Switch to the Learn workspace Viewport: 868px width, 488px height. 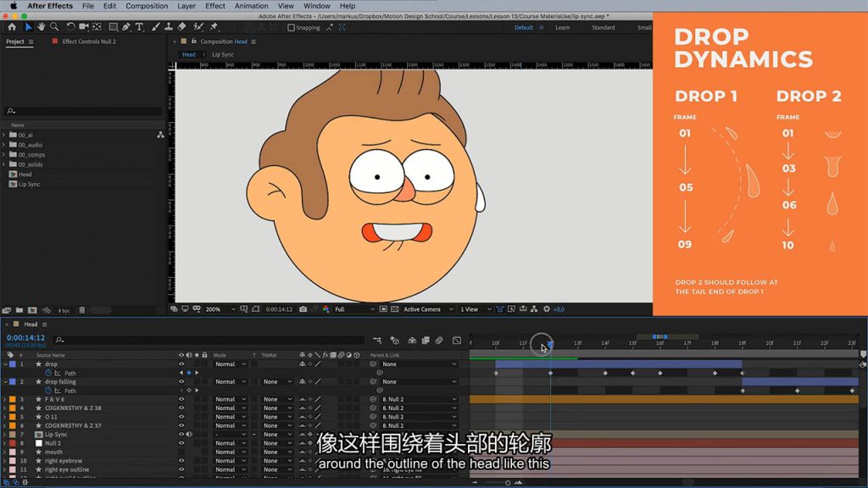(563, 28)
